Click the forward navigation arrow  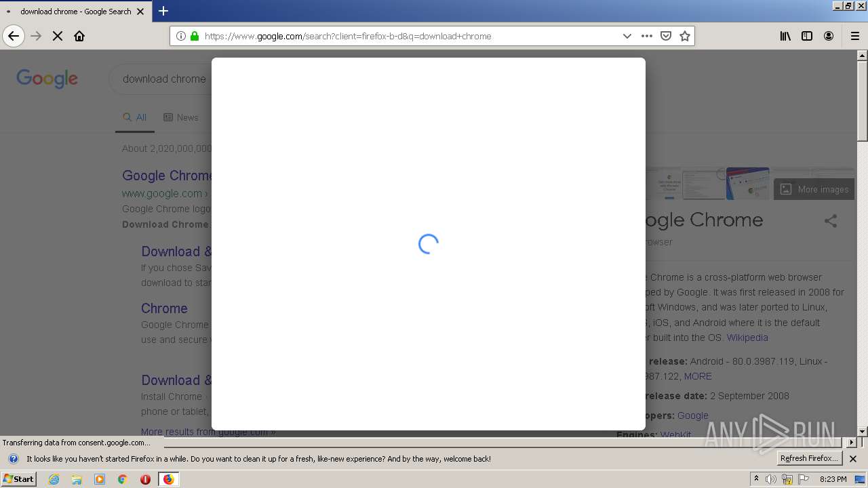[x=36, y=36]
